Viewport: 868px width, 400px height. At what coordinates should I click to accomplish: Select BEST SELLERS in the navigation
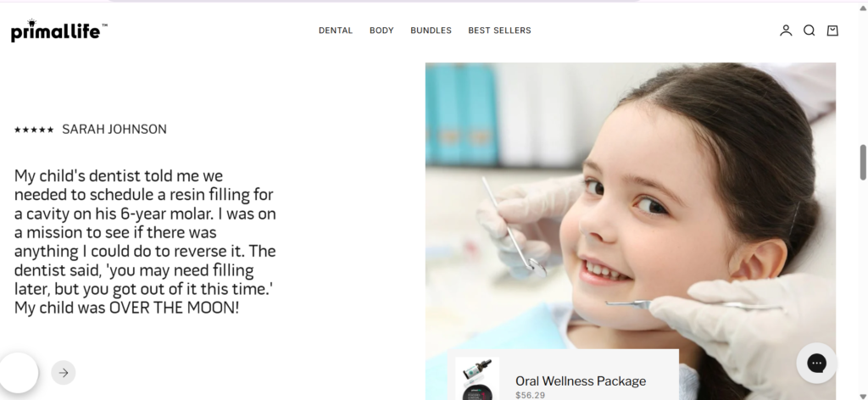pyautogui.click(x=499, y=31)
